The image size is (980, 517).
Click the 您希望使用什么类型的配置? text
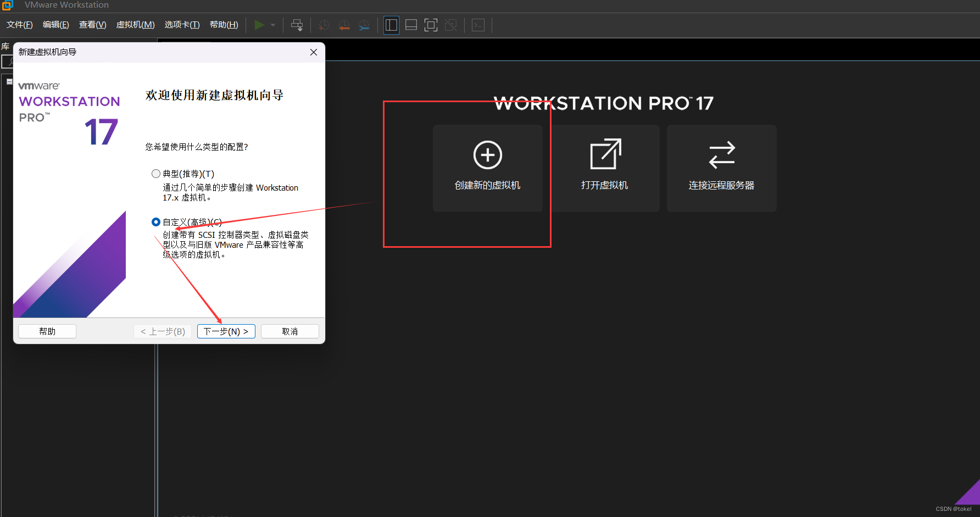197,147
